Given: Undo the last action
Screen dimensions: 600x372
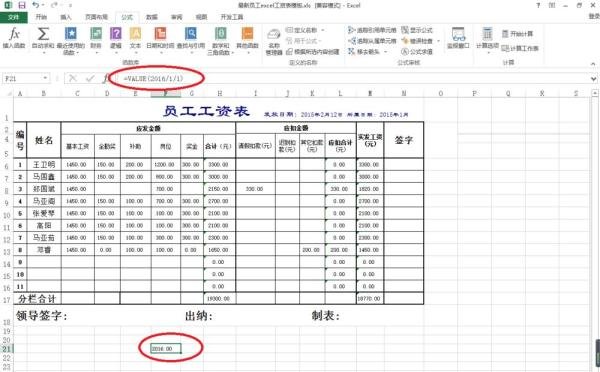Looking at the screenshot, I should (x=36, y=5).
